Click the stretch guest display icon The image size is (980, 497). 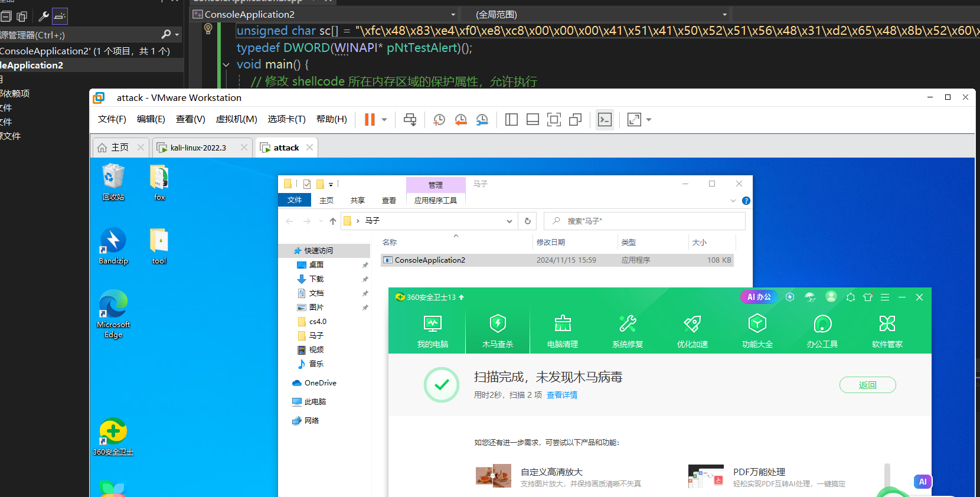coord(634,120)
